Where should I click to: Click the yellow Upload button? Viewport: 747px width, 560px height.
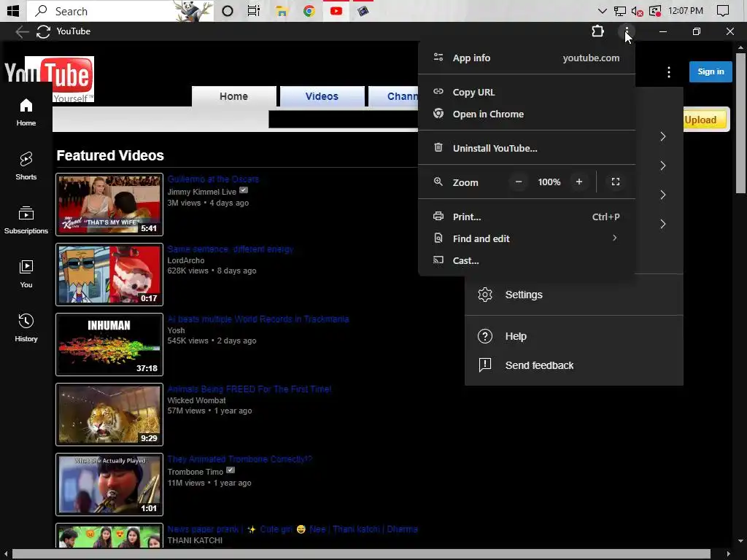pyautogui.click(x=705, y=120)
